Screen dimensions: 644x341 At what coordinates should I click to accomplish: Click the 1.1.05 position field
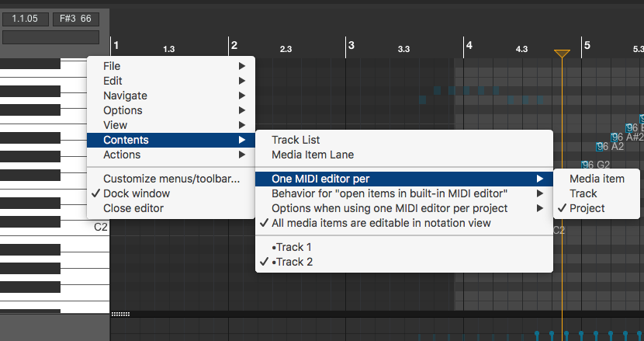[26, 18]
